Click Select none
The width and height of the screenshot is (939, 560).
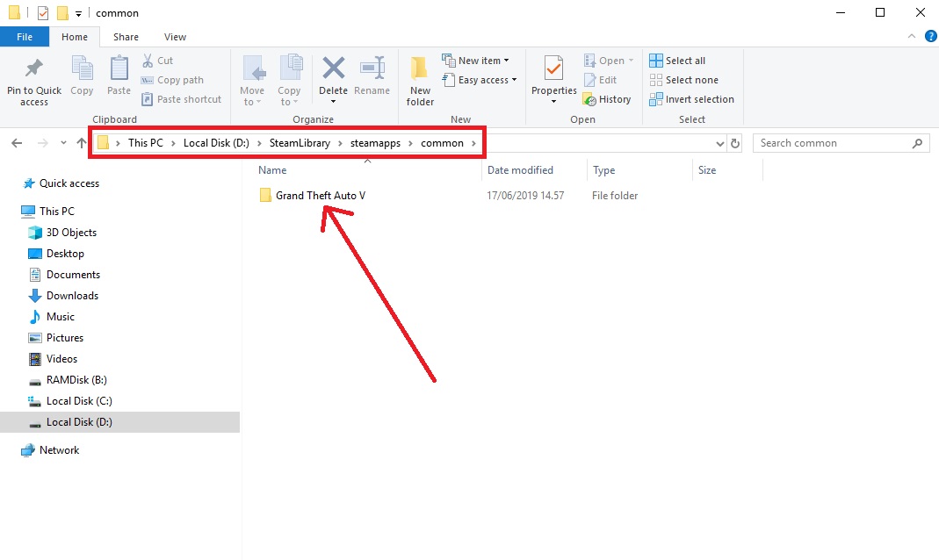tap(684, 80)
